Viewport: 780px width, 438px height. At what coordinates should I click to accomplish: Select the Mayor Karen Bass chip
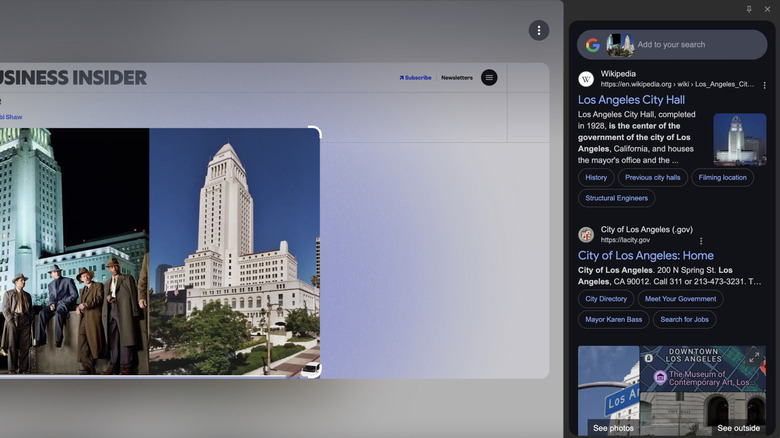[613, 320]
